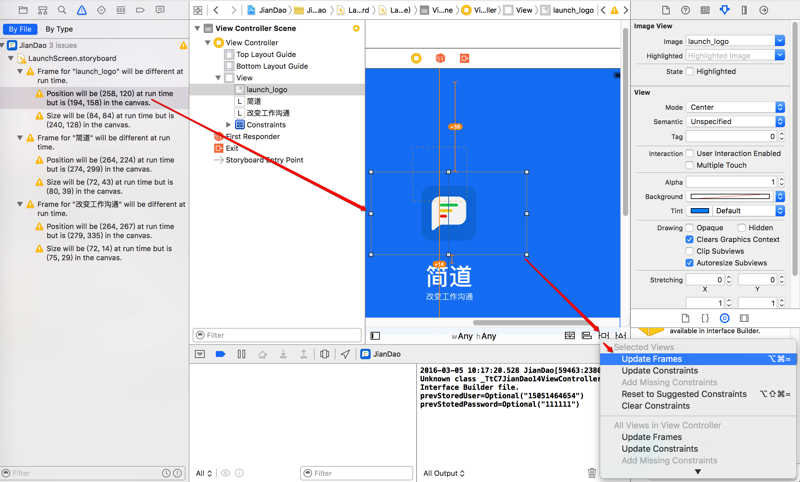
Task: Click the Background color well
Action: 730,196
